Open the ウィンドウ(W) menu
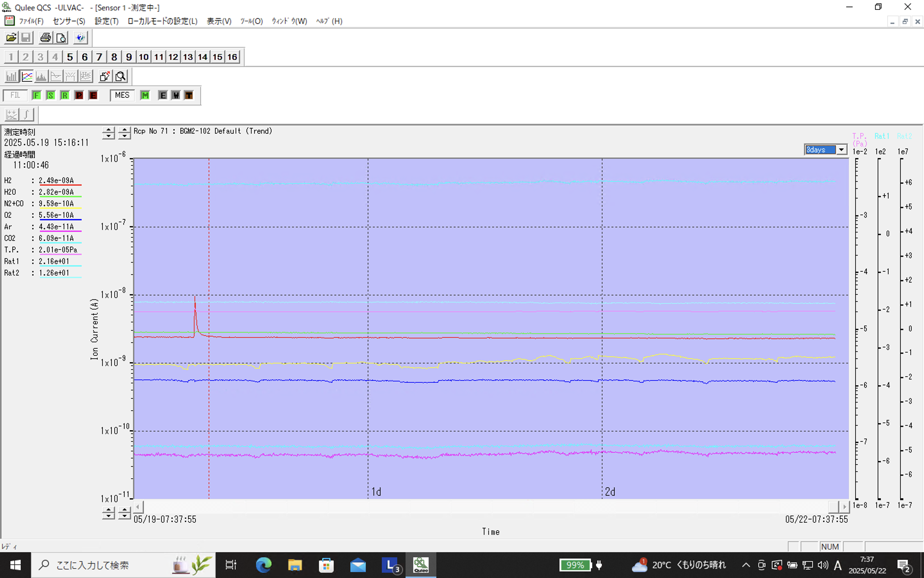 (289, 21)
